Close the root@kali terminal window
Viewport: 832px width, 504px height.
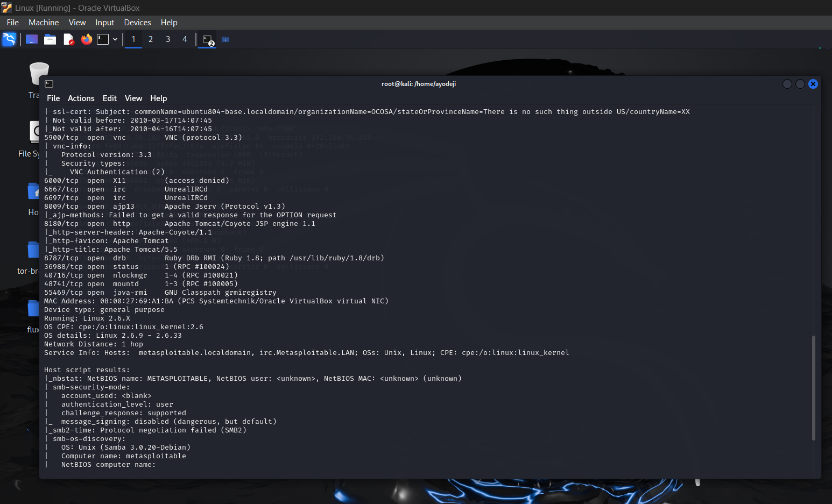coord(813,84)
